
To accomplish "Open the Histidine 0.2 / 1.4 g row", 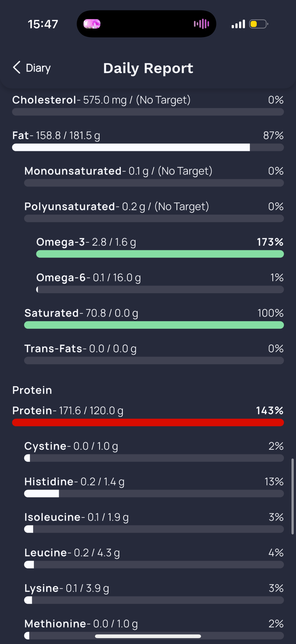I will click(x=154, y=486).
